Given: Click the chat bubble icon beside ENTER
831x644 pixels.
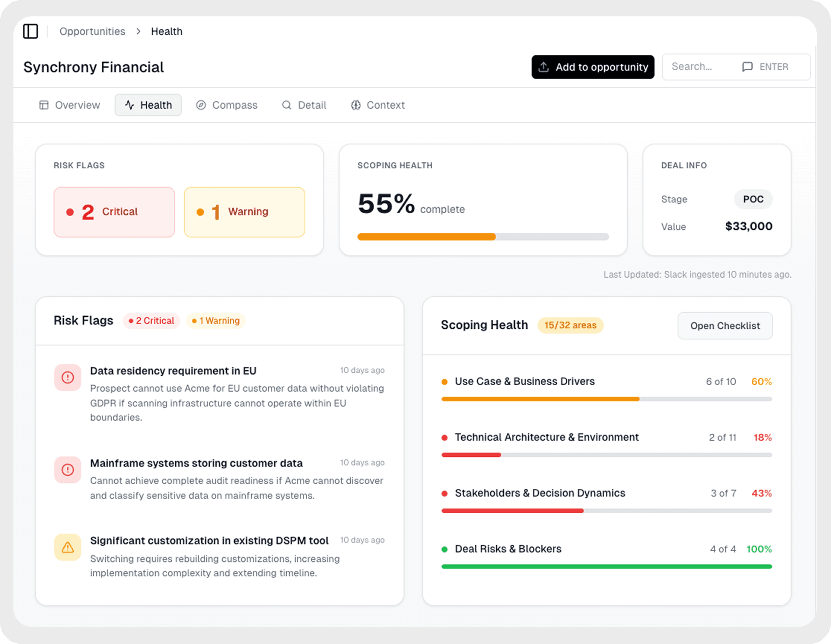Looking at the screenshot, I should point(747,67).
